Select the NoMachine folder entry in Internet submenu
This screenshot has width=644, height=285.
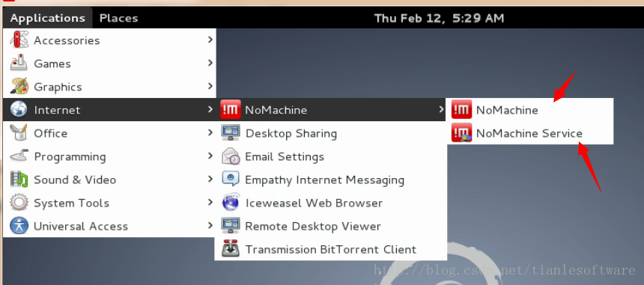point(331,110)
